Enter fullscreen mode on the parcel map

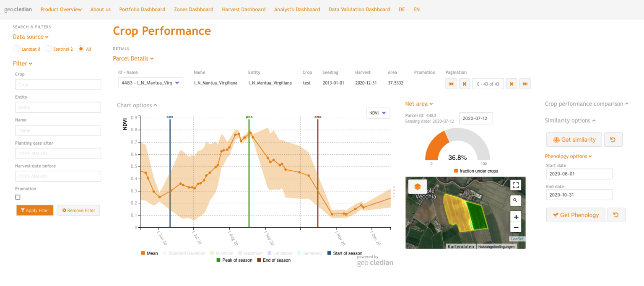point(515,185)
